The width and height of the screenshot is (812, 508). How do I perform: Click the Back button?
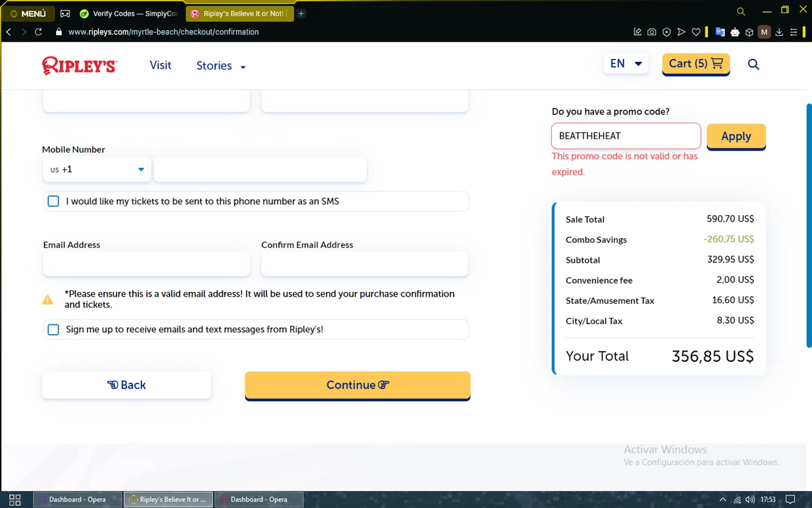(x=127, y=385)
